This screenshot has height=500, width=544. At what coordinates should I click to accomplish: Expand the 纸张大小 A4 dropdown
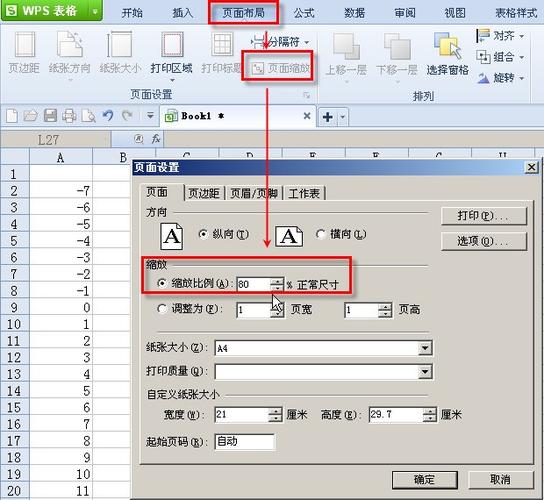[x=425, y=348]
